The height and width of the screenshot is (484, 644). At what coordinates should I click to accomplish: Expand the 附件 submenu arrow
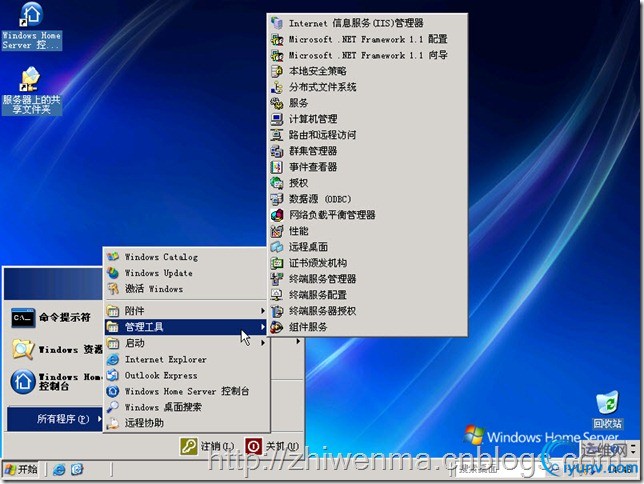coord(262,311)
